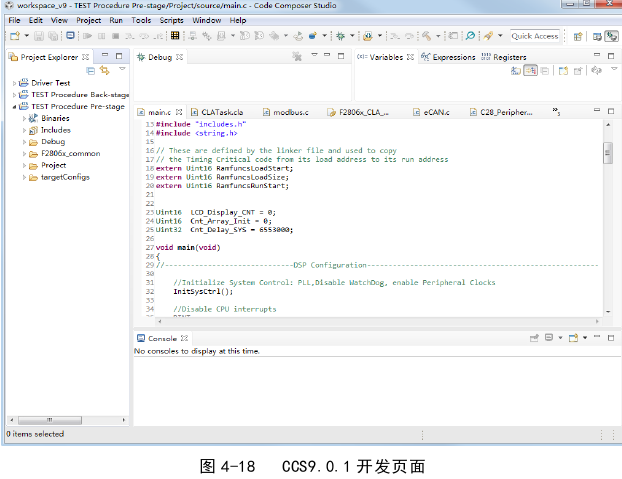Image resolution: width=622 pixels, height=479 pixels.
Task: Click the Open Perspective icon
Action: [578, 36]
